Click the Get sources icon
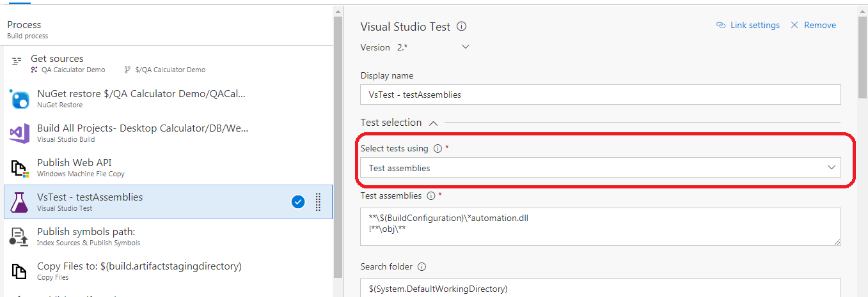The width and height of the screenshot is (868, 297). point(17,62)
